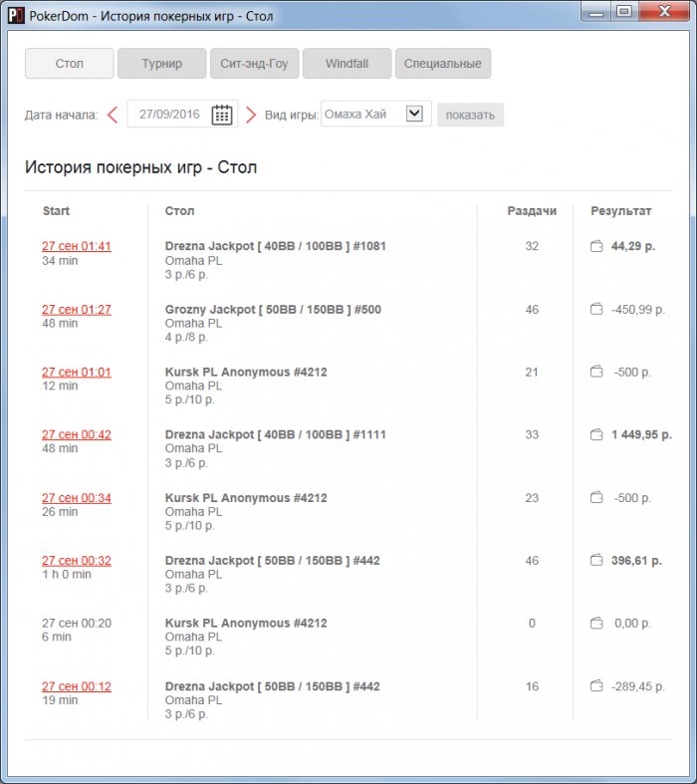Viewport: 697px width, 784px height.
Task: Click unlinked entry 27 сен 00:20
Action: (x=77, y=623)
